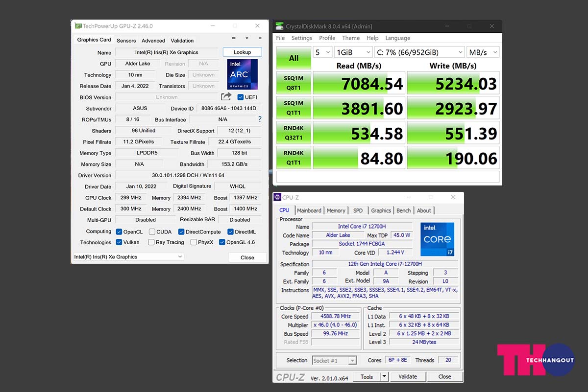588x392 pixels.
Task: Click the 5234.03 write result bar
Action: pyautogui.click(x=453, y=83)
